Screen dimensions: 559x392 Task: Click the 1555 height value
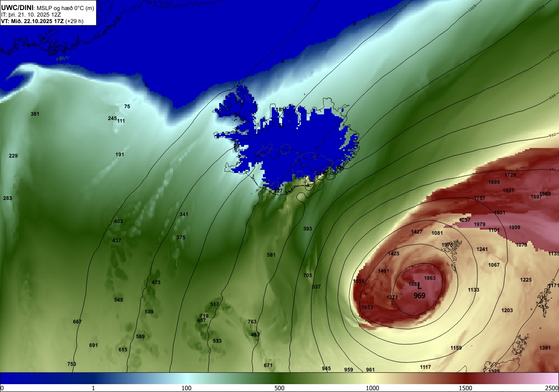click(359, 281)
